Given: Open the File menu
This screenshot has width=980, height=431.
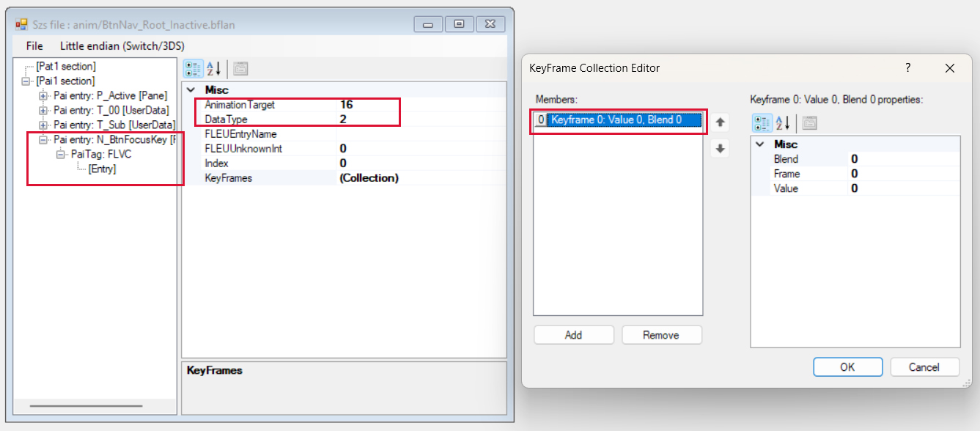Looking at the screenshot, I should pyautogui.click(x=34, y=45).
